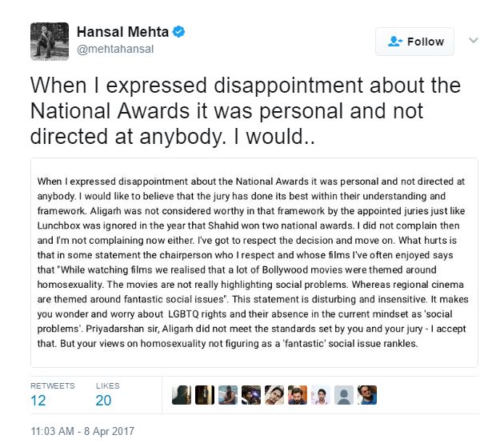Click Hansal Mehta's profile picture
Screen dimensions: 504x443
48,42
